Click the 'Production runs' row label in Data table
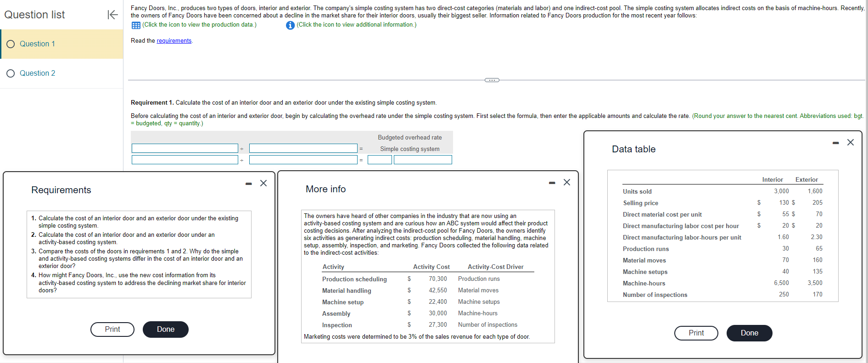This screenshot has width=868, height=363. coord(646,249)
